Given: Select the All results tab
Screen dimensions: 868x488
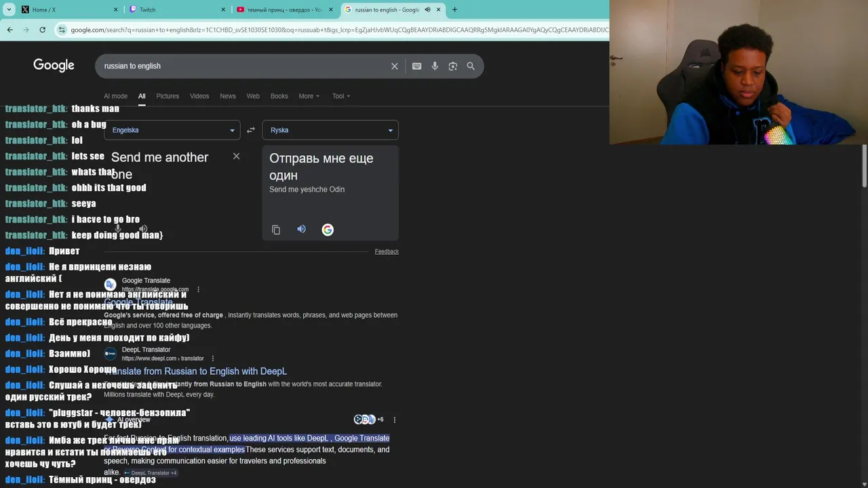Looking at the screenshot, I should pos(142,96).
